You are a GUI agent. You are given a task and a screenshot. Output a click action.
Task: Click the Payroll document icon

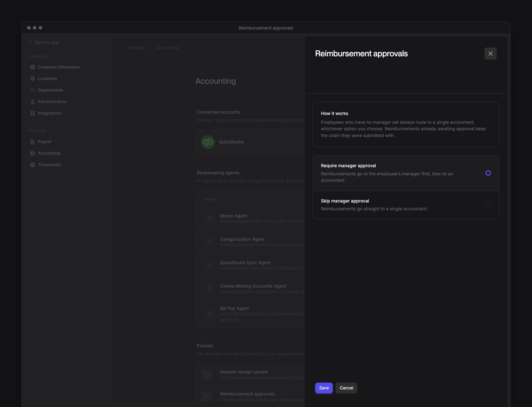point(32,142)
